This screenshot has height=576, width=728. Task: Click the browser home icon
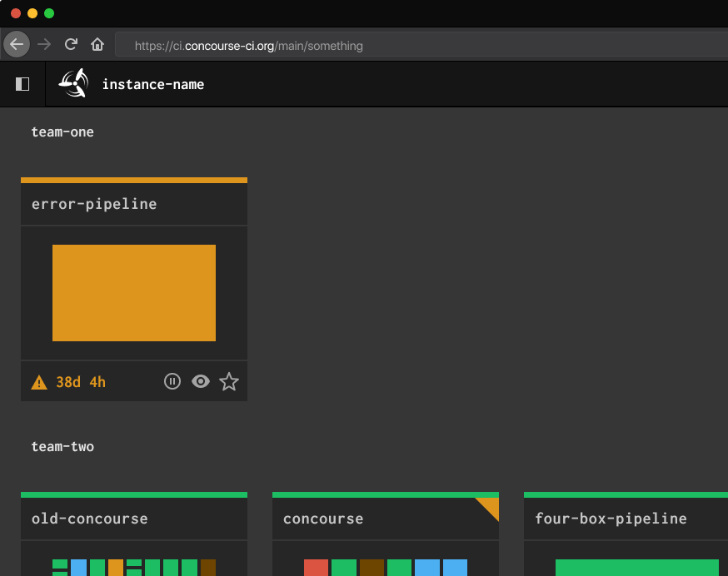click(x=97, y=44)
